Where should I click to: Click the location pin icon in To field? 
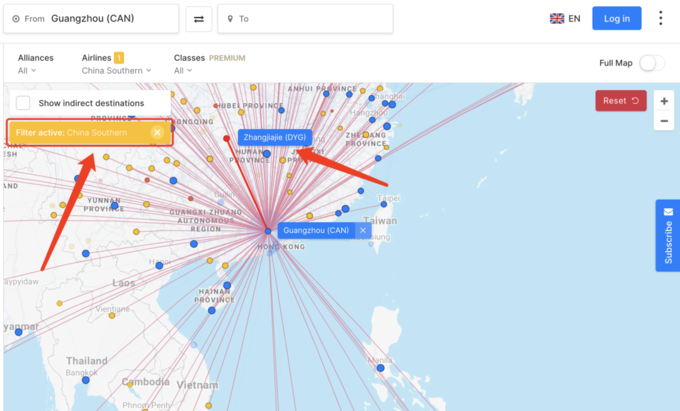click(x=230, y=19)
